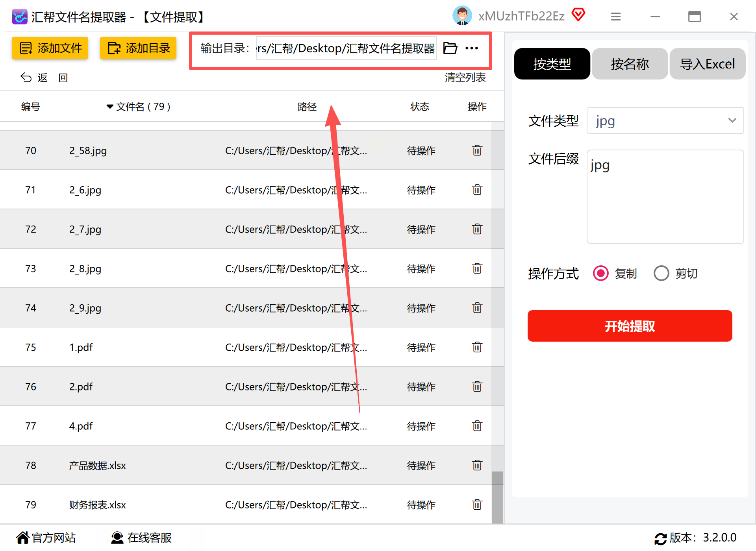Delete row 70 file 2_58.jpg
This screenshot has height=551, width=756.
point(477,150)
